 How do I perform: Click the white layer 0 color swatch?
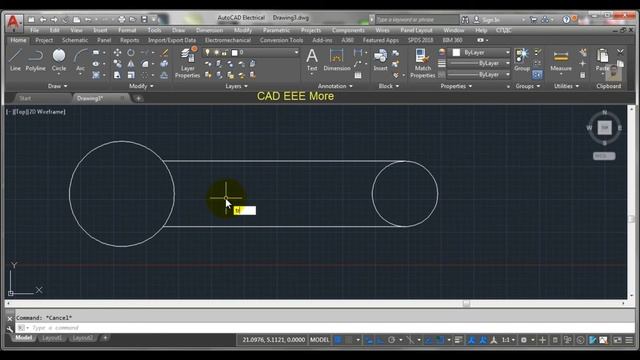coord(234,52)
